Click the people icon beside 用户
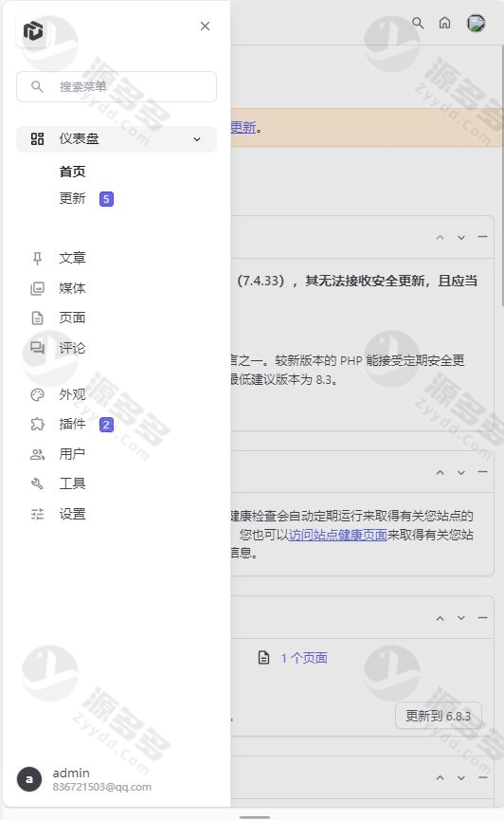 pyautogui.click(x=37, y=454)
